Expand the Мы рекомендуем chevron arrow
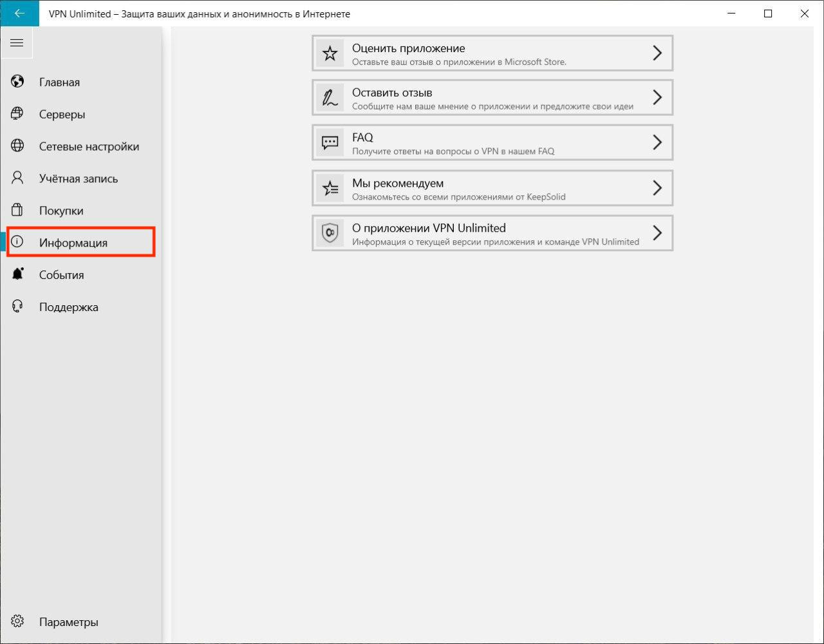The height and width of the screenshot is (644, 824). (657, 188)
